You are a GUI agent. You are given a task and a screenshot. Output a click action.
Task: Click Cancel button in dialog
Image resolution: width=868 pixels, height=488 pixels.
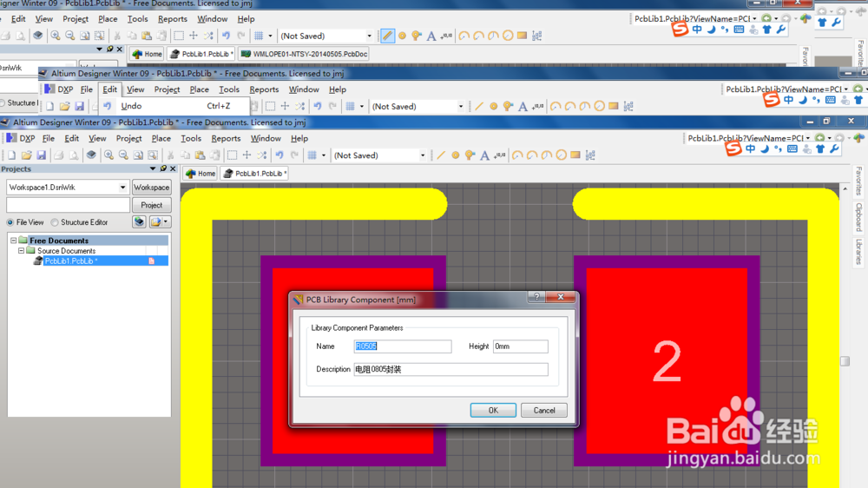[x=544, y=411]
